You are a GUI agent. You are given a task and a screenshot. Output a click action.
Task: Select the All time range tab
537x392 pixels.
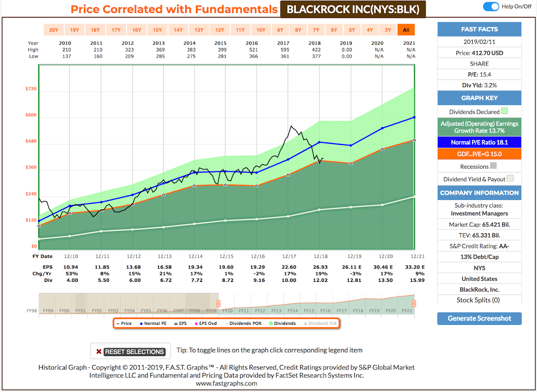tap(406, 30)
